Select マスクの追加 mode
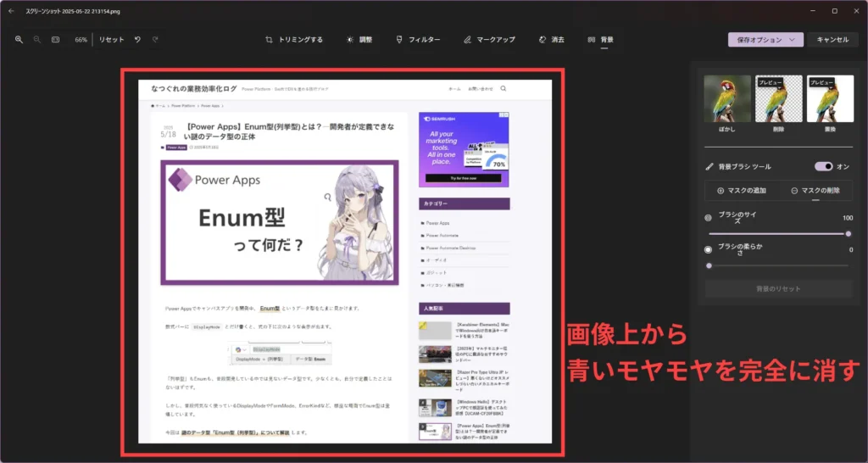This screenshot has width=868, height=463. (x=742, y=191)
